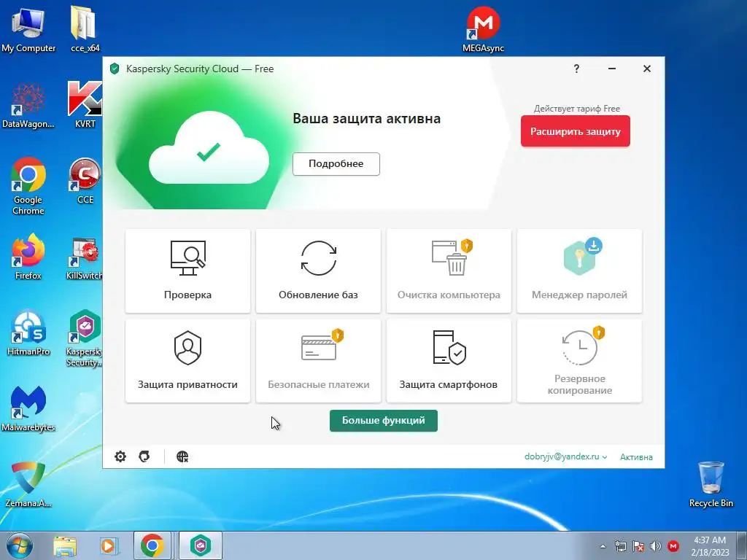Click Расширить защиту red button
The width and height of the screenshot is (747, 560).
click(x=575, y=131)
